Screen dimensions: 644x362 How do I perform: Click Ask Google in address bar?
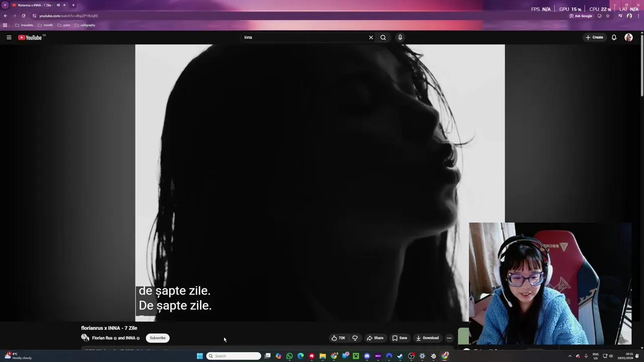(x=581, y=16)
